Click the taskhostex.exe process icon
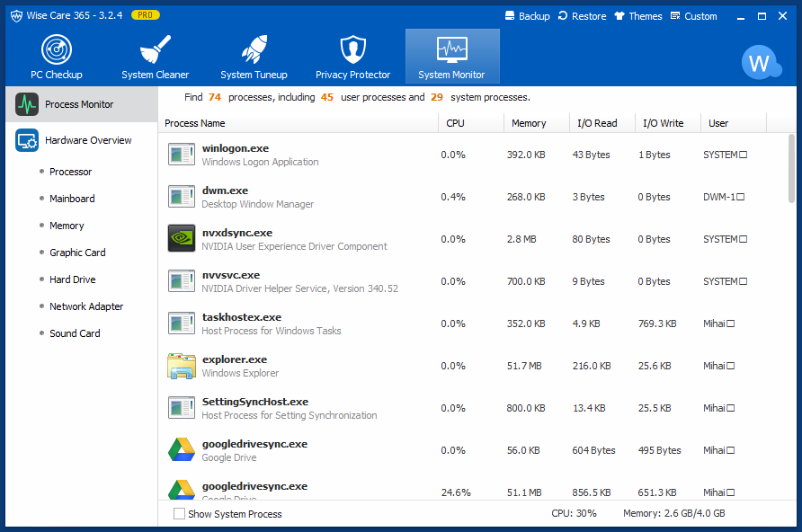This screenshot has width=802, height=532. click(182, 324)
